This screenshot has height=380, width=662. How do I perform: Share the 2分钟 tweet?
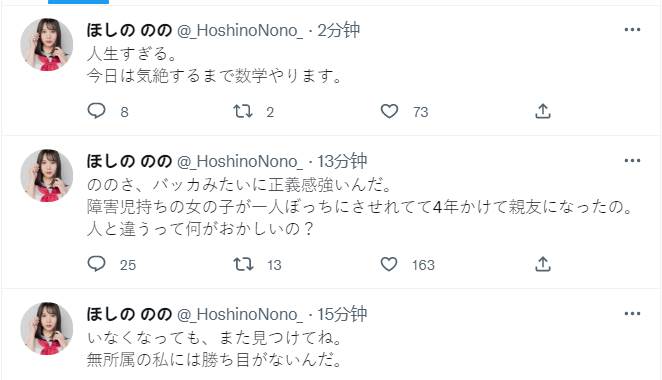543,111
